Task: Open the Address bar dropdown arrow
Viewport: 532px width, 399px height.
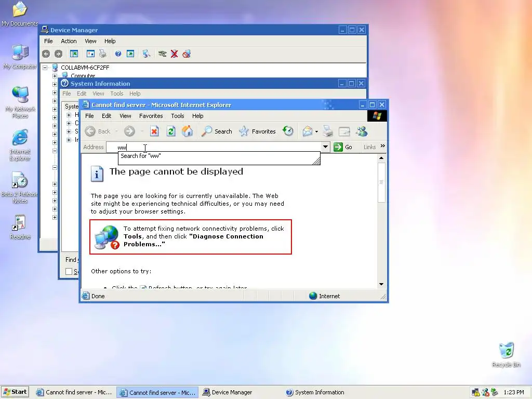Action: click(x=325, y=147)
